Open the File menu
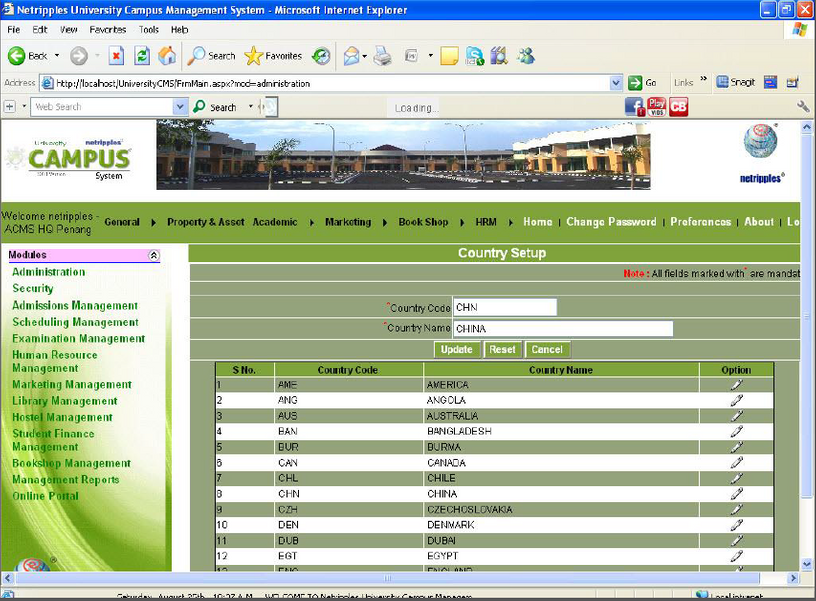816x601 pixels. coord(14,30)
